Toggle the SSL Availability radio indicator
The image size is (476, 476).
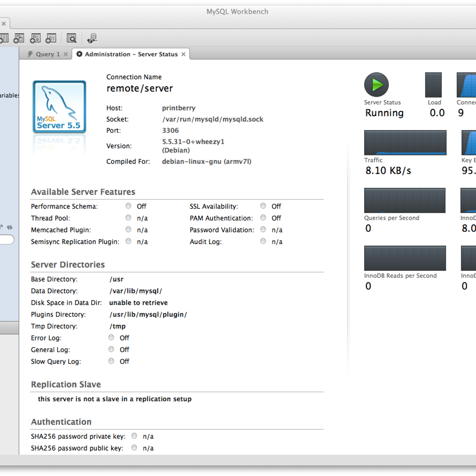(x=263, y=206)
